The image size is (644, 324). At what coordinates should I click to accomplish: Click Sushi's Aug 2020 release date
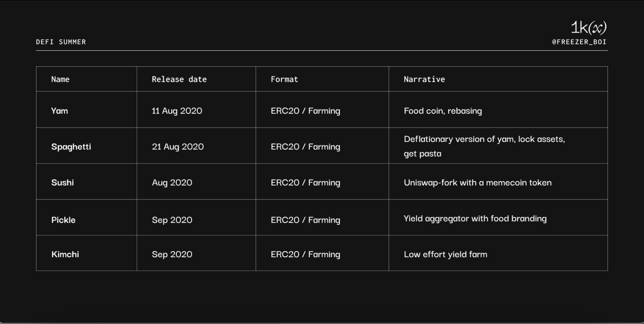pyautogui.click(x=172, y=183)
